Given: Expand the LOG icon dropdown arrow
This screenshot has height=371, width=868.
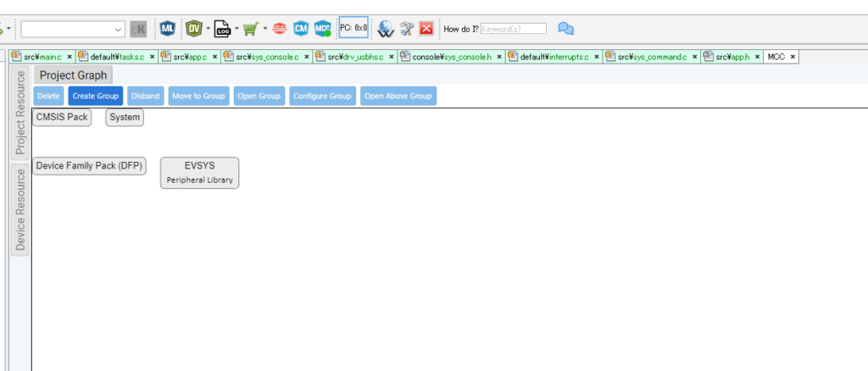Looking at the screenshot, I should (x=236, y=29).
